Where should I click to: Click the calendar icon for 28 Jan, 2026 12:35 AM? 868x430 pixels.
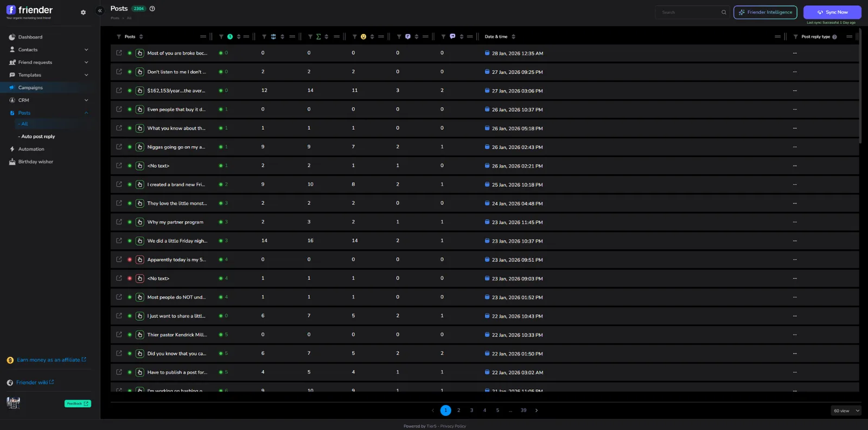click(487, 53)
